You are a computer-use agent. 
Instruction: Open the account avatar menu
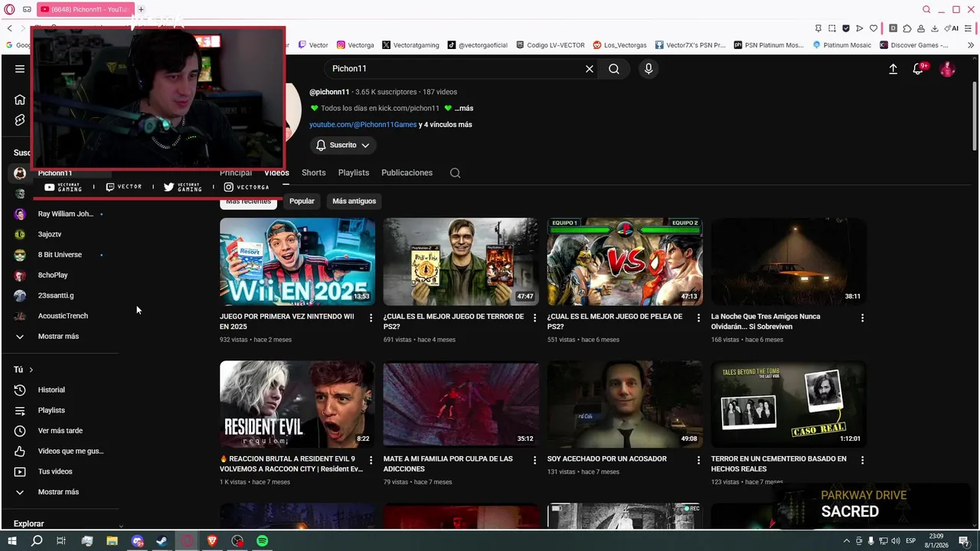tap(948, 69)
